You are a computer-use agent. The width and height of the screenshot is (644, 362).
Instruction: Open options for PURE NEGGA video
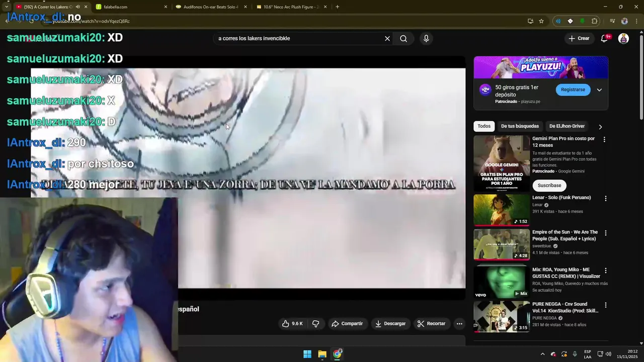(x=605, y=305)
